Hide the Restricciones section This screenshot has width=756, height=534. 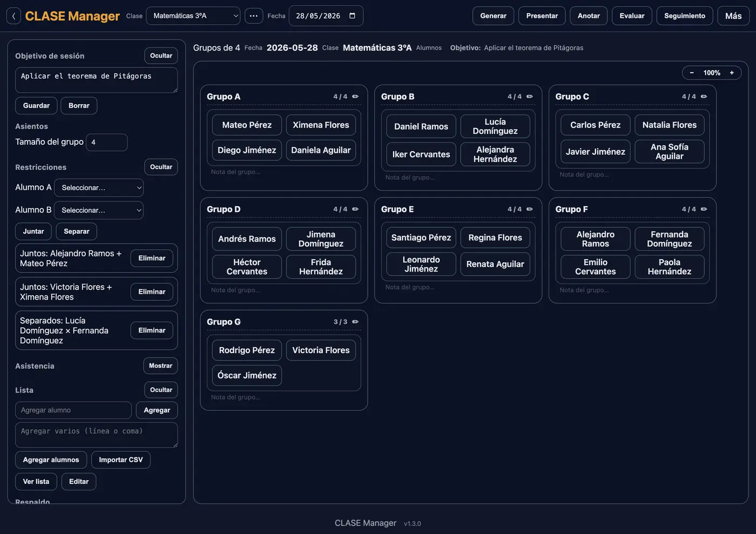click(x=161, y=167)
